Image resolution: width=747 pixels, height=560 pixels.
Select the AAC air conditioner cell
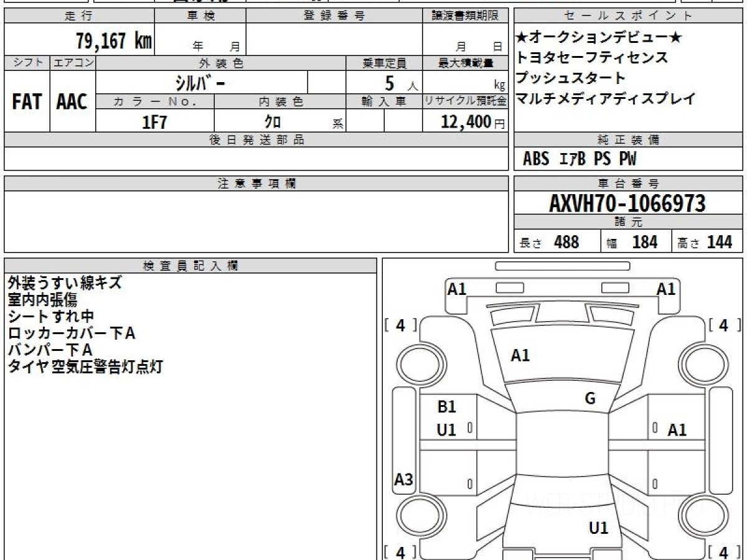73,101
